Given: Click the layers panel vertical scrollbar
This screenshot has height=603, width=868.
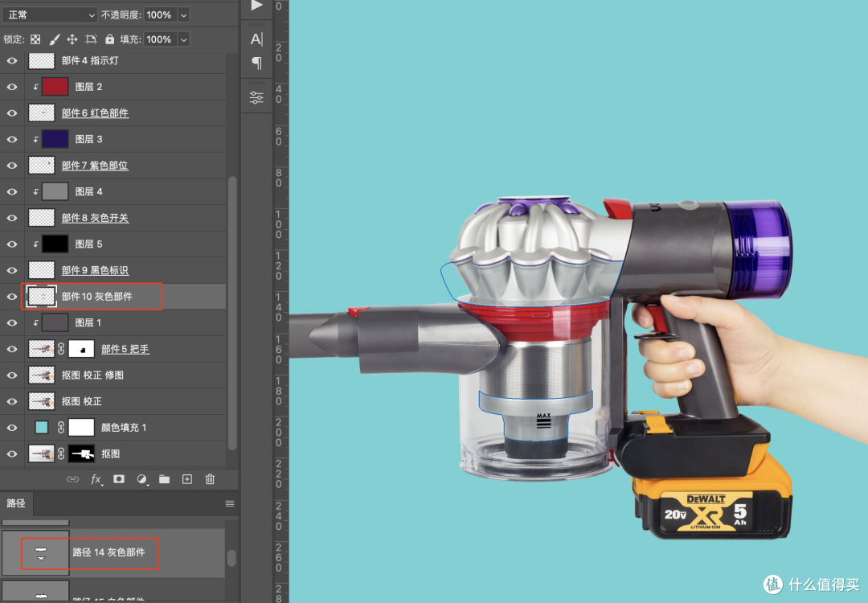Looking at the screenshot, I should [232, 313].
